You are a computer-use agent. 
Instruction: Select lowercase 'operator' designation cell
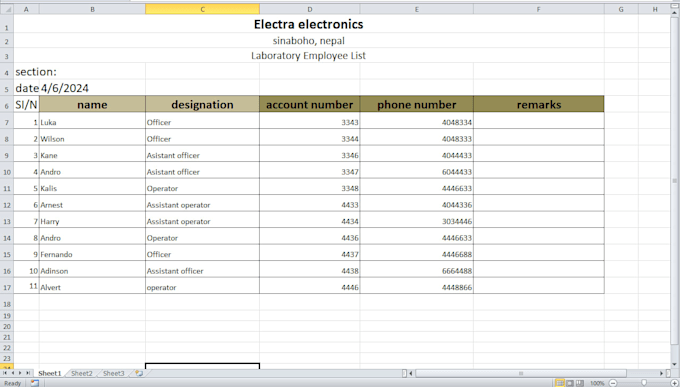(203, 286)
